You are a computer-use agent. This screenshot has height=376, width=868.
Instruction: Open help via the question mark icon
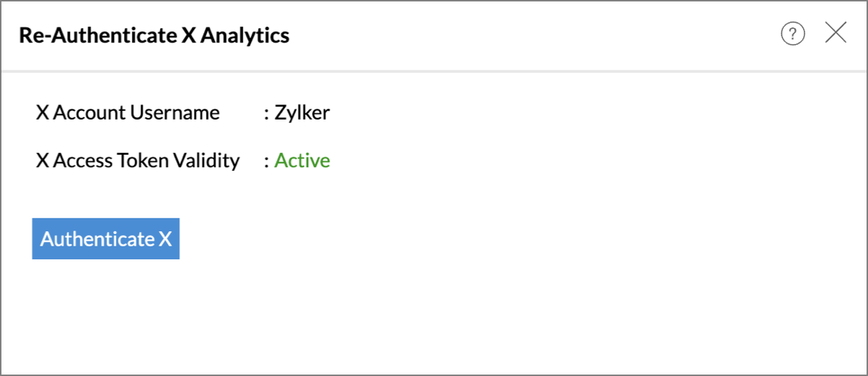click(792, 33)
